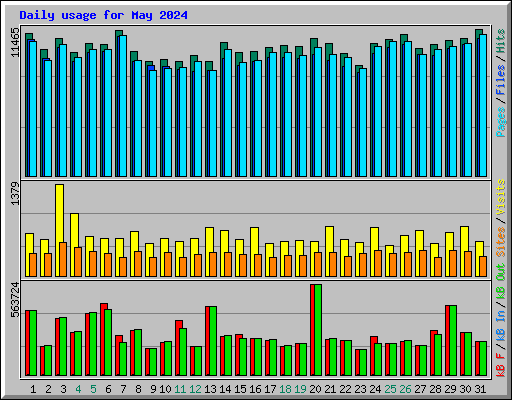Screen dimensions: 512x400
Task: Click the green kB bar for day 1
Action: pos(33,343)
